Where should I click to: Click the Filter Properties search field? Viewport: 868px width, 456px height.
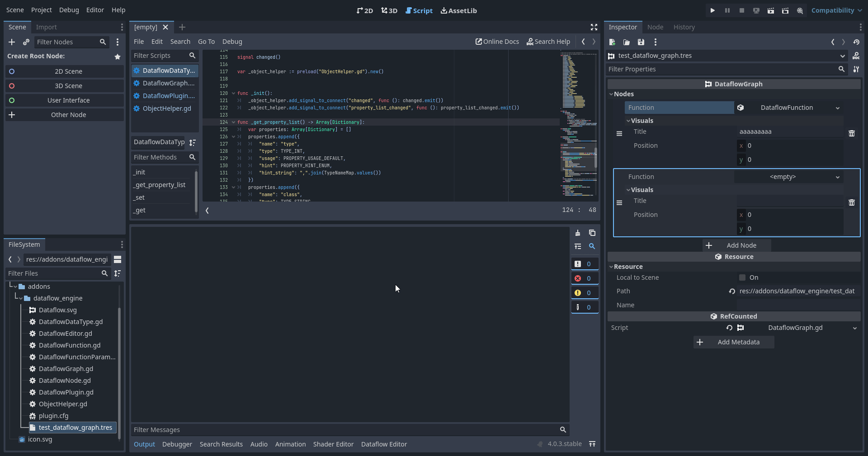point(723,69)
